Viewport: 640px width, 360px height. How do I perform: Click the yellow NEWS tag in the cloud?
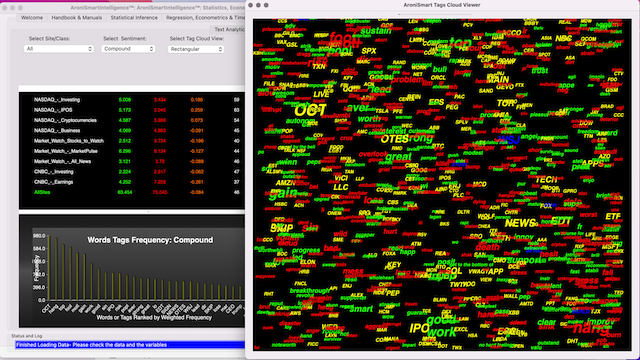pyautogui.click(x=520, y=223)
